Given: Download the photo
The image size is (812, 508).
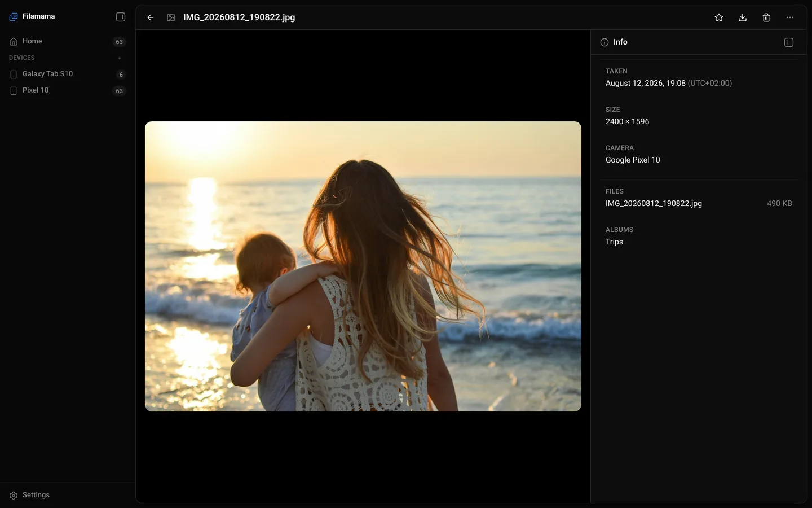Looking at the screenshot, I should tap(743, 17).
